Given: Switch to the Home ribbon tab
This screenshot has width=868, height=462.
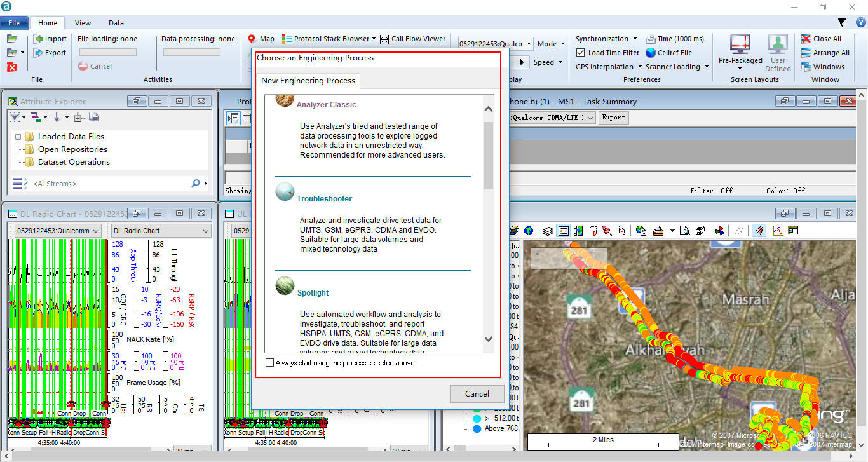Looking at the screenshot, I should click(48, 23).
